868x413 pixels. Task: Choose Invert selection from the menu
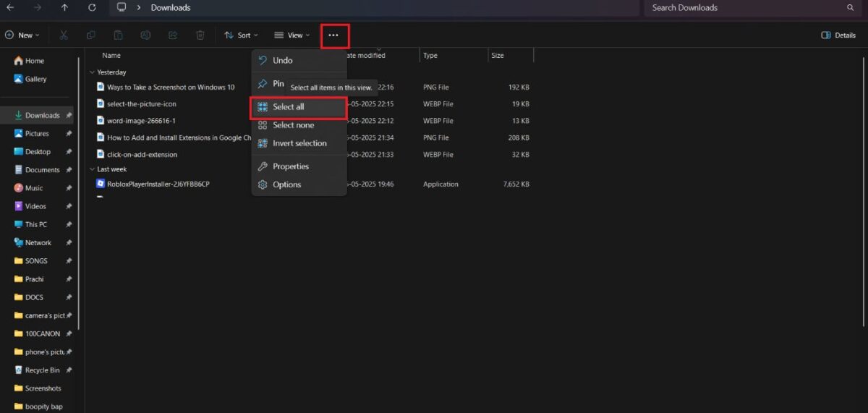pos(299,143)
